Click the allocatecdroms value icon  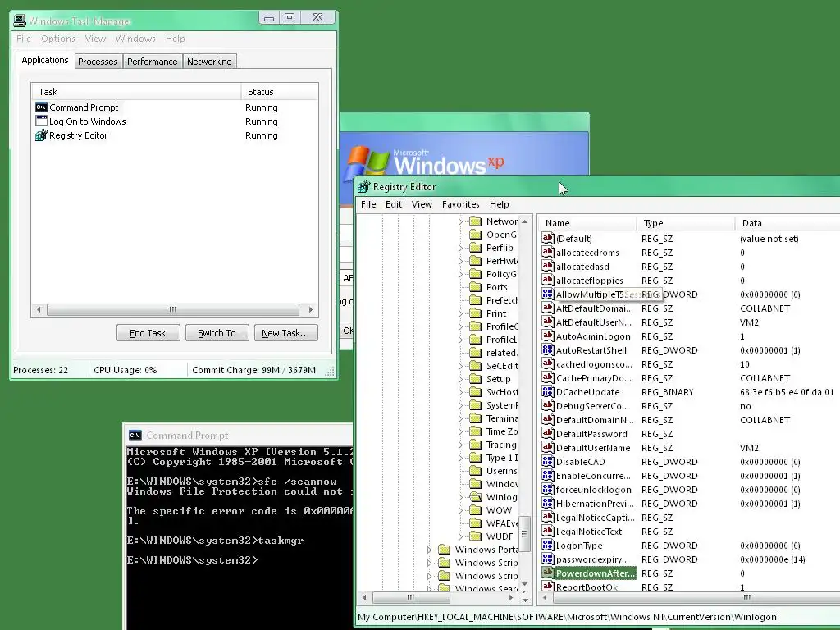pyautogui.click(x=547, y=253)
